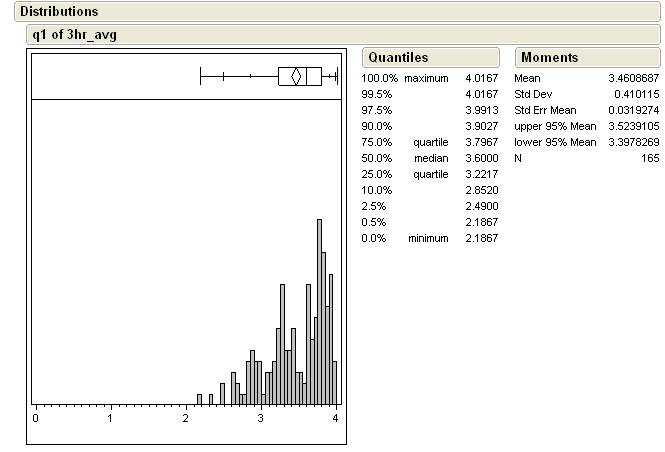Click the Std Dev value 0.410115
Viewport: 665px width, 452px height.
tap(637, 94)
